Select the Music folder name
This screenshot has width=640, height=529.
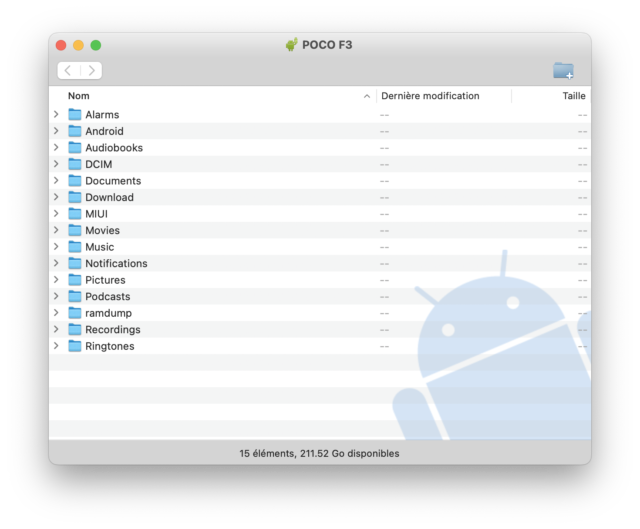coord(100,247)
